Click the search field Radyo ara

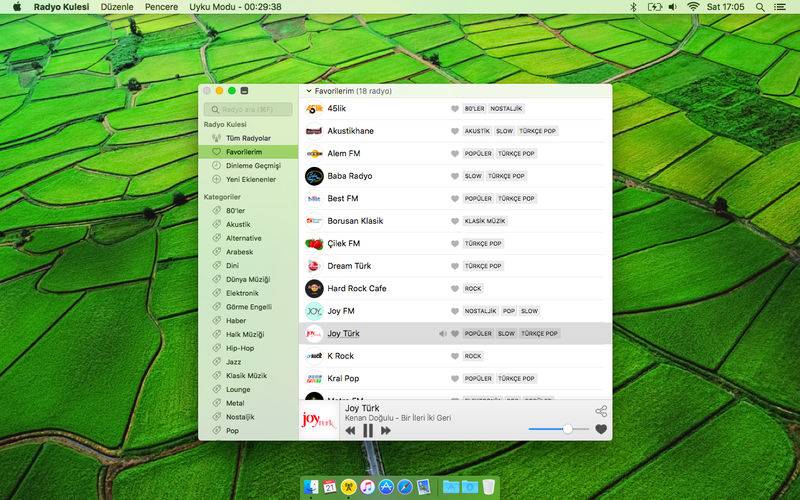point(248,109)
